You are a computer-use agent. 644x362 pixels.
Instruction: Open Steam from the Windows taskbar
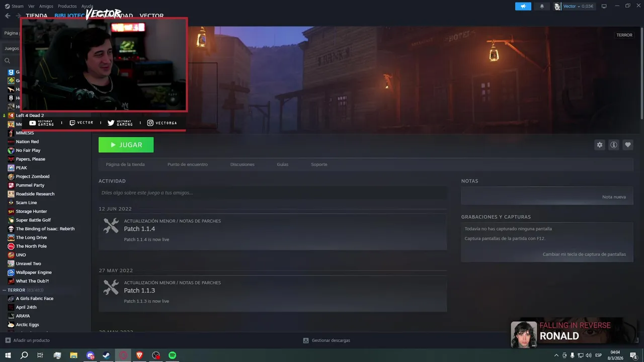pos(107,355)
